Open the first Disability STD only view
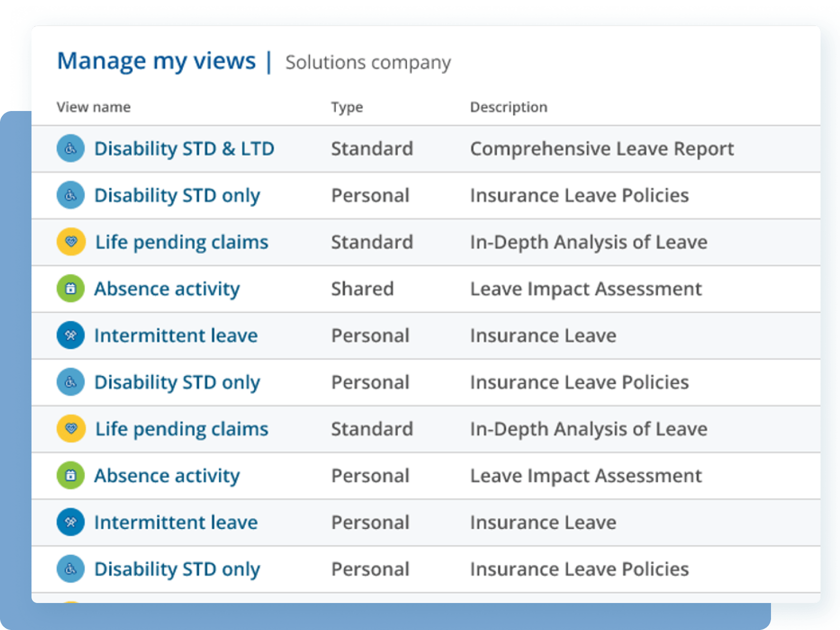The width and height of the screenshot is (840, 630). 177,195
